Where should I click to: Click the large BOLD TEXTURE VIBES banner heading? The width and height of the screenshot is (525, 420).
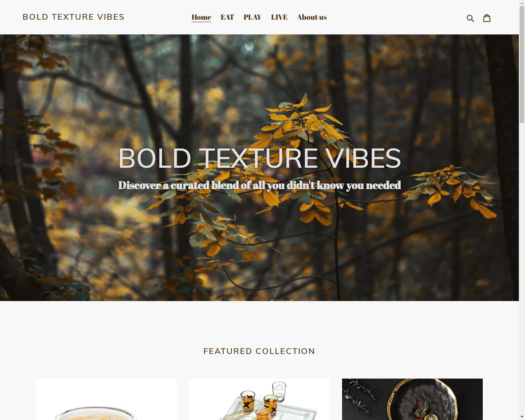click(x=259, y=158)
